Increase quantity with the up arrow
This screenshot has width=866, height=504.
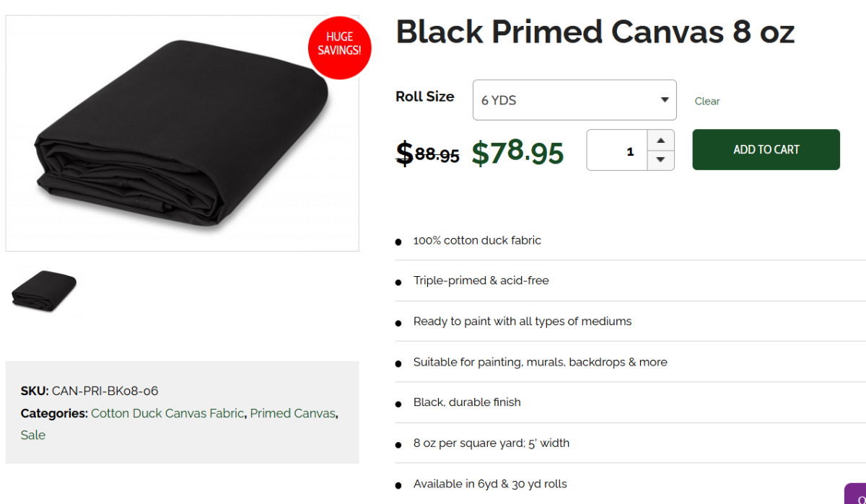point(660,140)
